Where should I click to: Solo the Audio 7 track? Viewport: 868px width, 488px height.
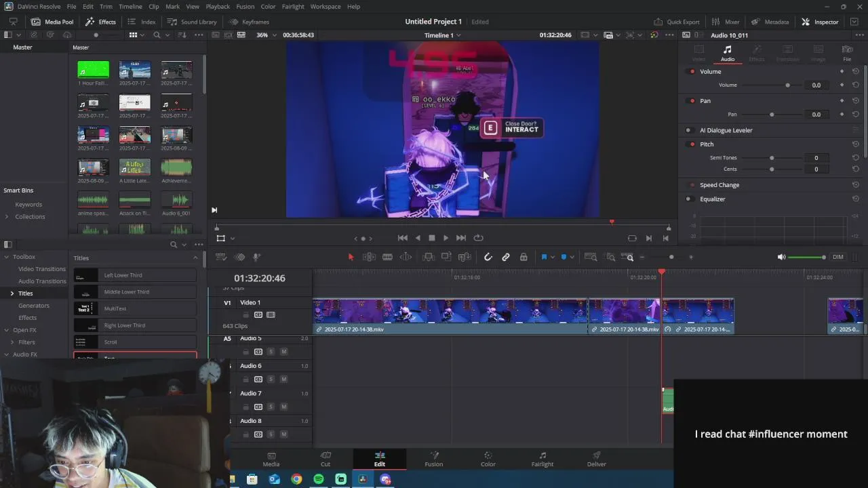pos(271,407)
